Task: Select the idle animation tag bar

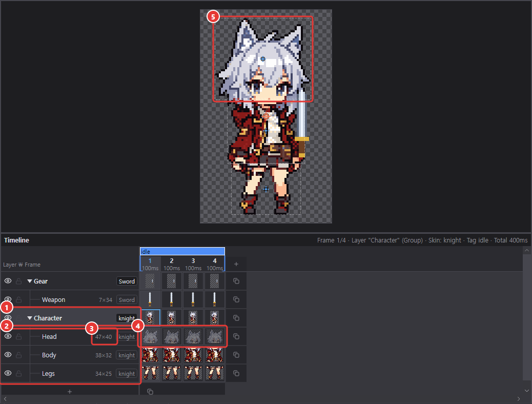Action: tap(182, 251)
